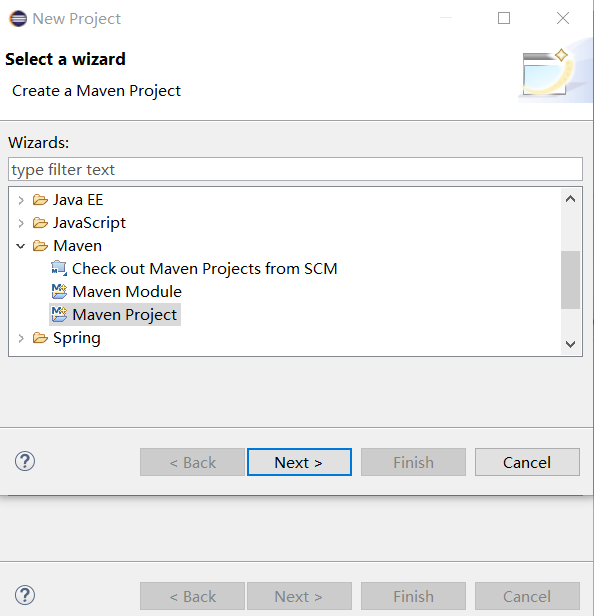The image size is (594, 616).
Task: Focus the type filter text field
Action: click(x=295, y=169)
